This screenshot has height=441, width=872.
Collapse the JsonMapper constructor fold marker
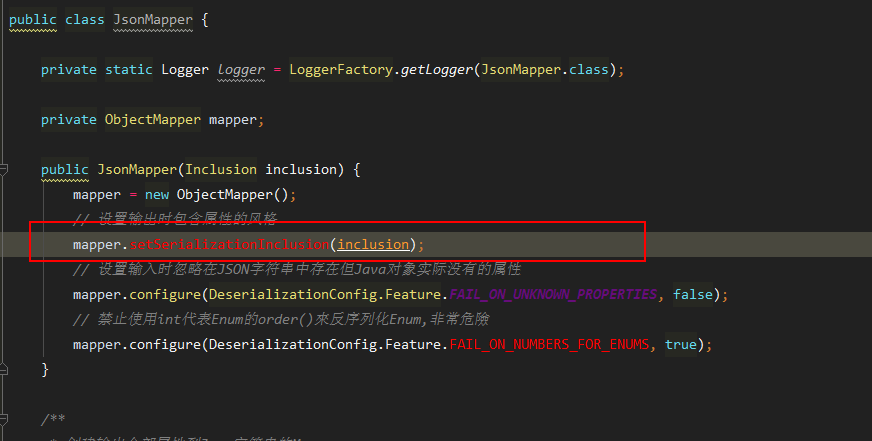3,170
